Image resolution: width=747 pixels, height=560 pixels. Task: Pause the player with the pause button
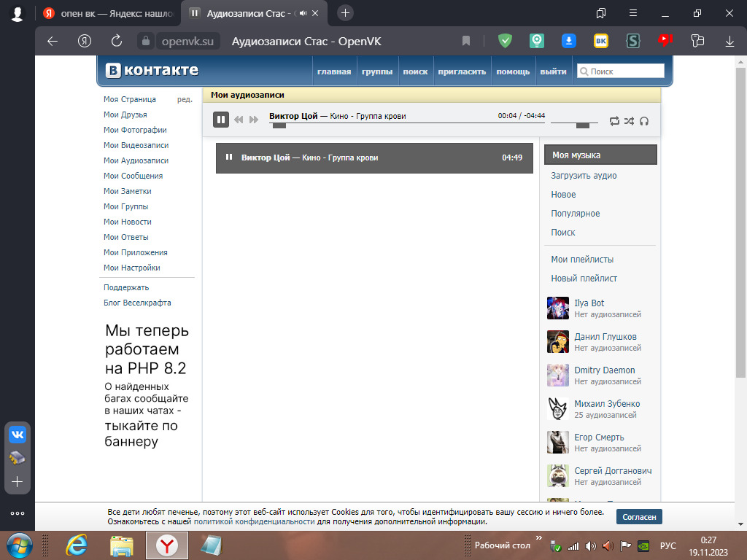tap(220, 120)
